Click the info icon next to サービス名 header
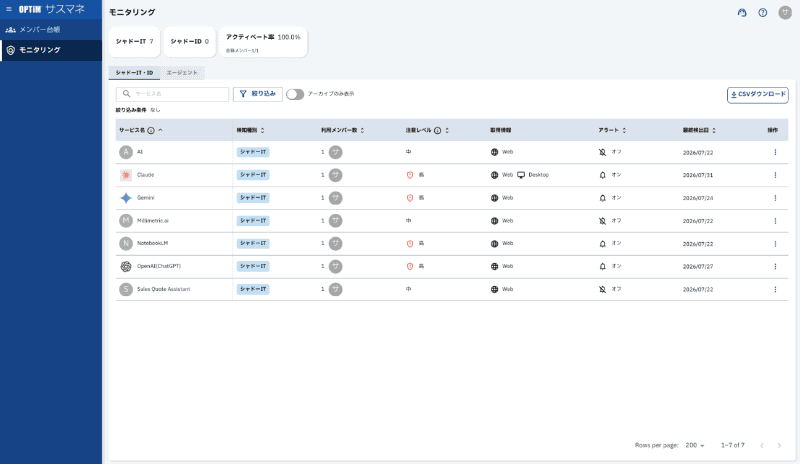The image size is (800, 464). point(151,131)
